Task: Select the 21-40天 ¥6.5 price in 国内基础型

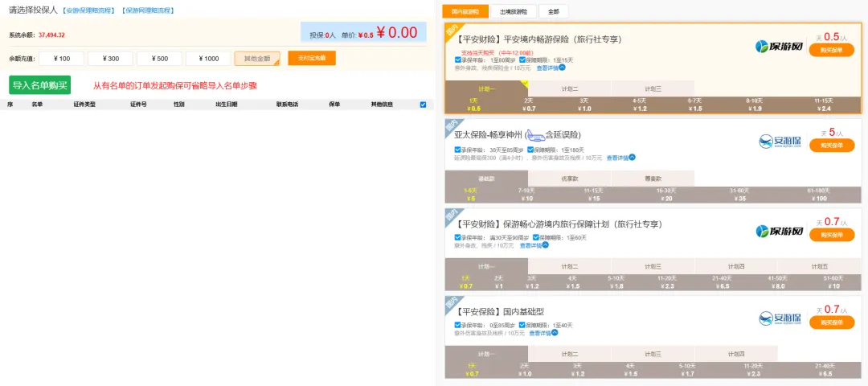Action: click(824, 370)
